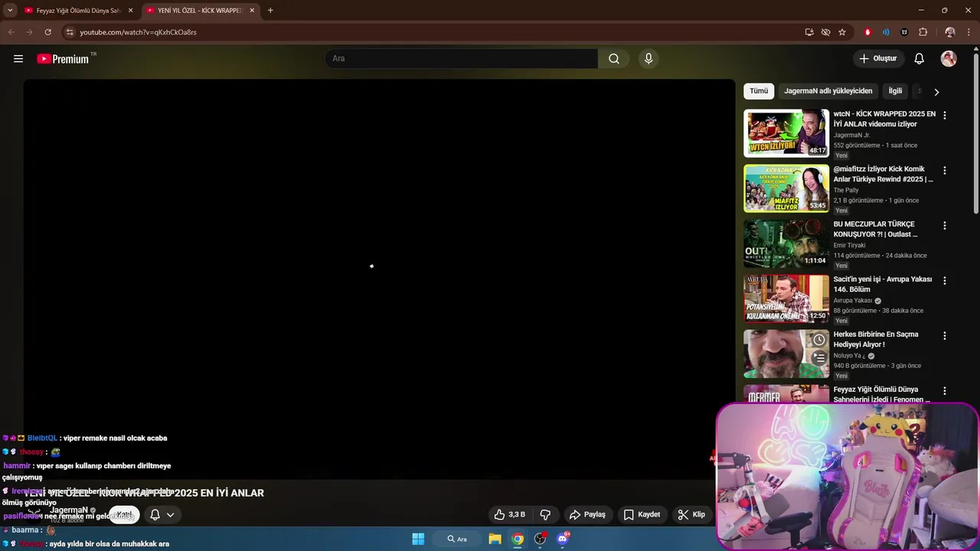This screenshot has height=551, width=980.
Task: Click the URL address bar
Action: coord(436,32)
